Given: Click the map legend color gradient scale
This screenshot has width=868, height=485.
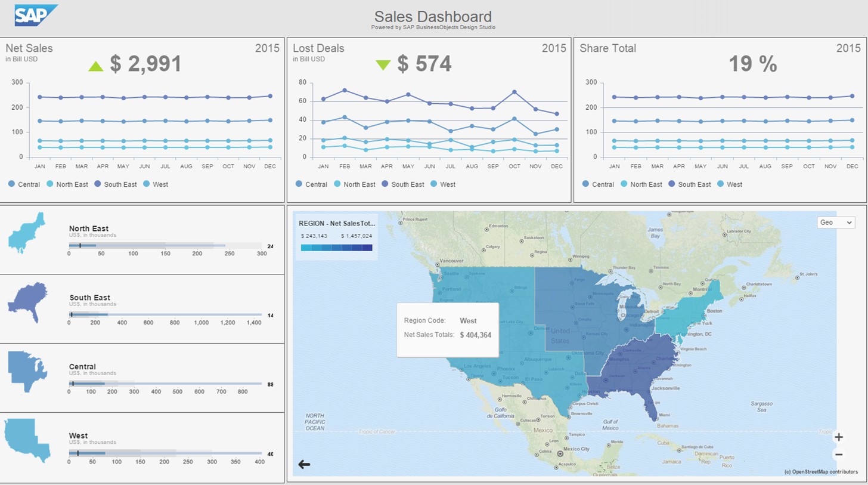Looking at the screenshot, I should tap(337, 248).
